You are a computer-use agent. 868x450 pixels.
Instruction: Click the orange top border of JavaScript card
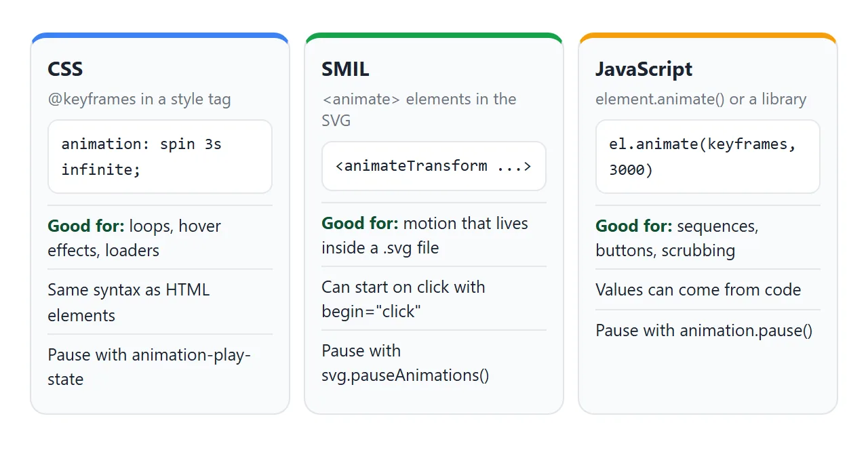[708, 35]
